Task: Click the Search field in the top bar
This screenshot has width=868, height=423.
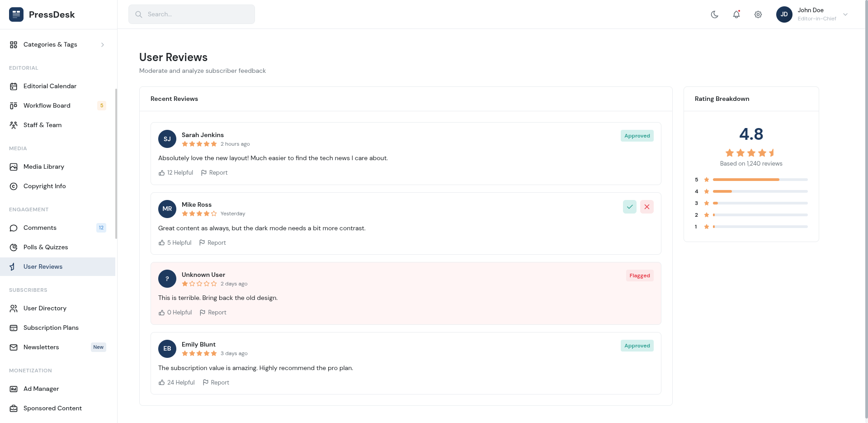Action: click(191, 14)
